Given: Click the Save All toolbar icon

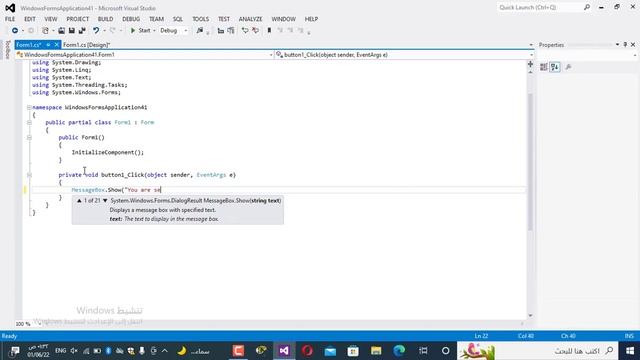Looking at the screenshot, I should (82, 31).
